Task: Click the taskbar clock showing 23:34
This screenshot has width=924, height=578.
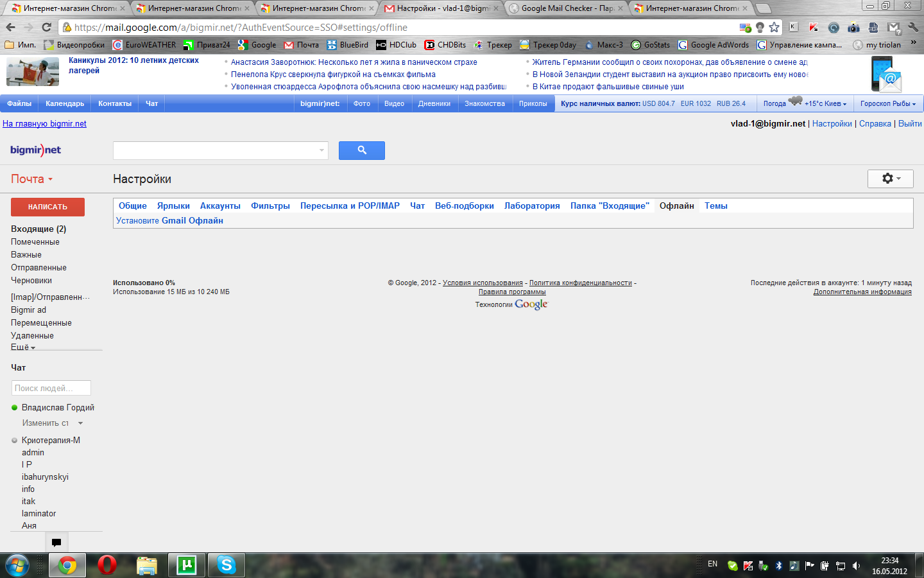Action: (x=889, y=566)
